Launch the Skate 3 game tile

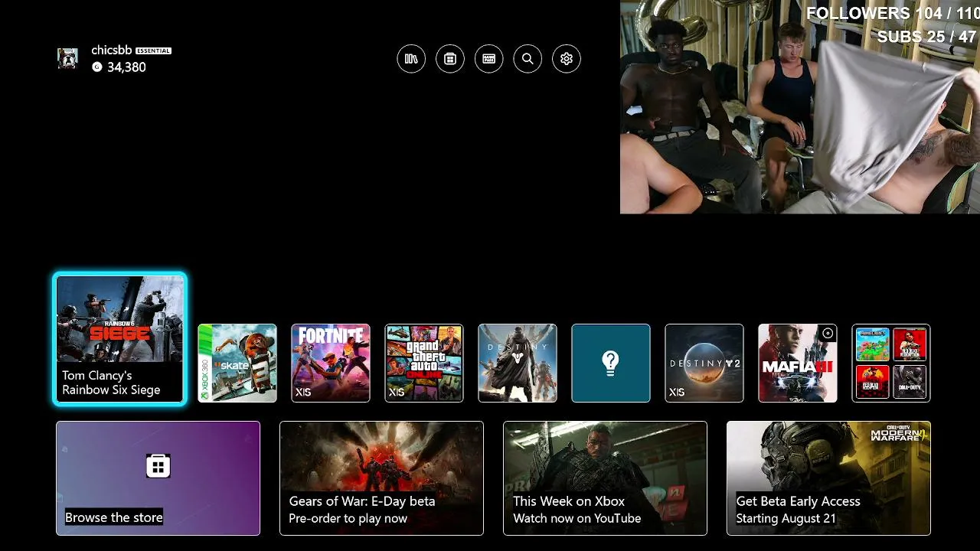coord(237,363)
